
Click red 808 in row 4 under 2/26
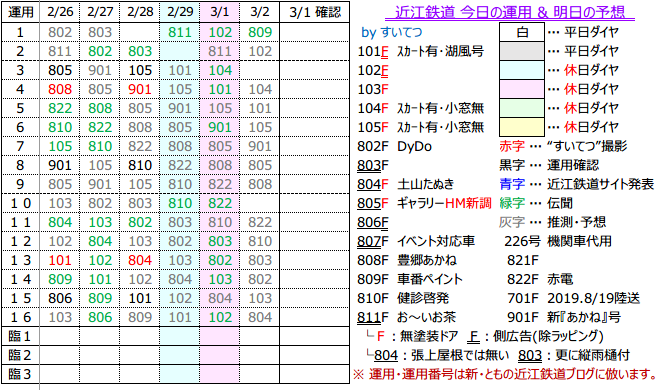pos(60,89)
